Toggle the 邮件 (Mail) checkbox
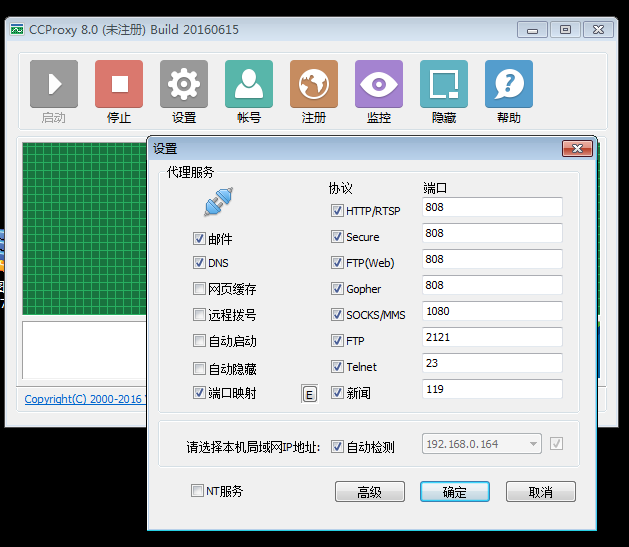This screenshot has width=629, height=547. tap(199, 239)
